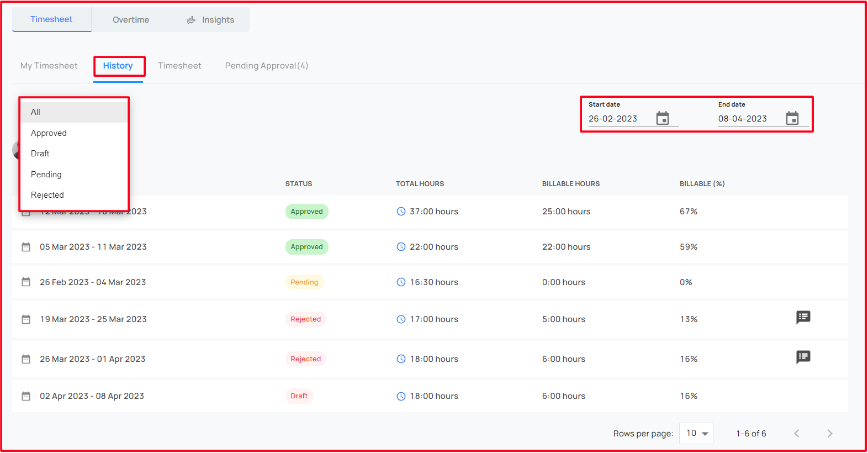Click calendar icon beside 19 Mar 2023 row
Viewport: 868px width, 453px height.
click(x=26, y=319)
